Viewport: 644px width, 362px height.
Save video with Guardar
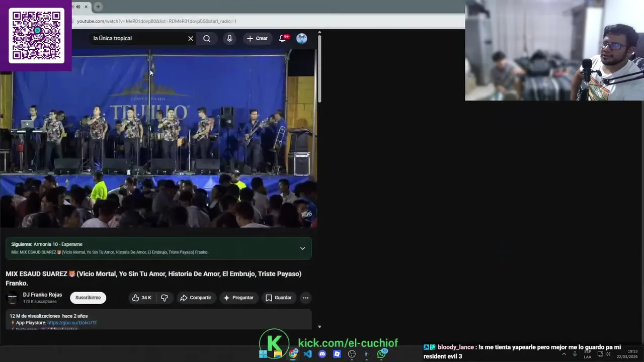tap(278, 298)
